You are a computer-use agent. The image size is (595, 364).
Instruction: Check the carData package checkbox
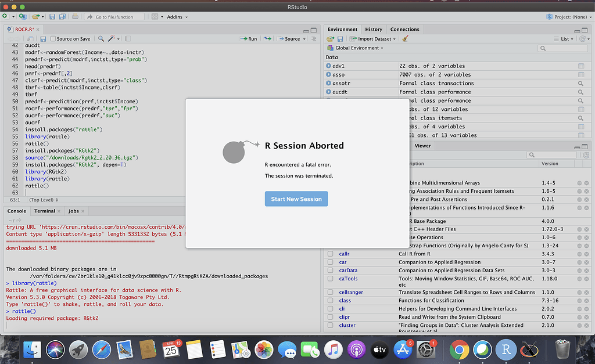click(331, 271)
